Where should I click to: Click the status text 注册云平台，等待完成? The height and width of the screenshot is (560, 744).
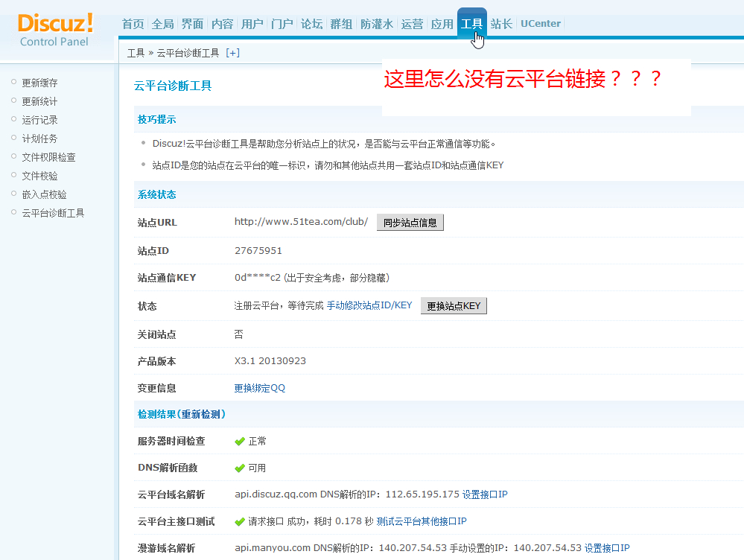(x=279, y=305)
